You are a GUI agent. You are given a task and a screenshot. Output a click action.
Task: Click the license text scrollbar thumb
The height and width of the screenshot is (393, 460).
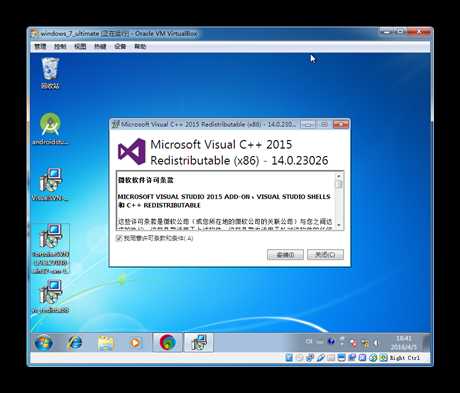tap(339, 184)
